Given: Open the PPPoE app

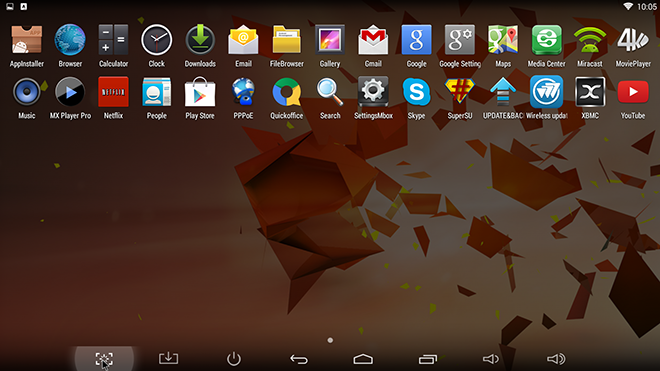Looking at the screenshot, I should click(x=243, y=92).
